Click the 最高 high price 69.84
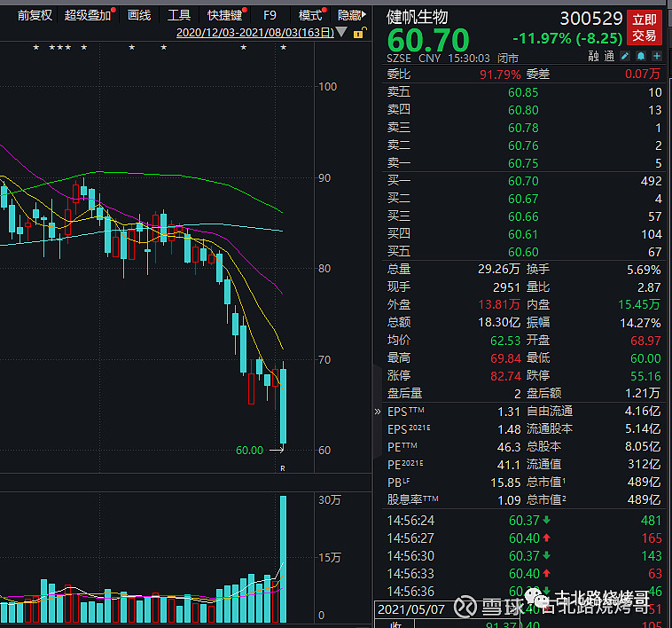 505,358
